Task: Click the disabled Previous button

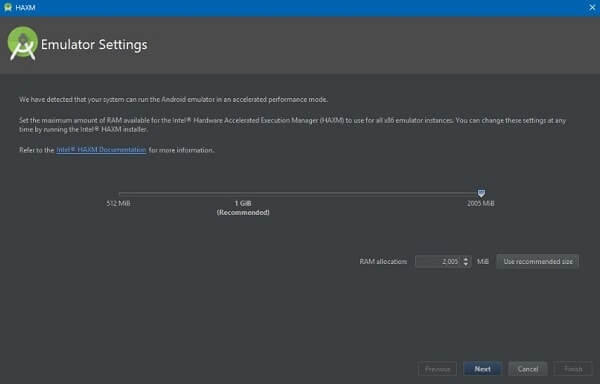Action: click(x=437, y=369)
